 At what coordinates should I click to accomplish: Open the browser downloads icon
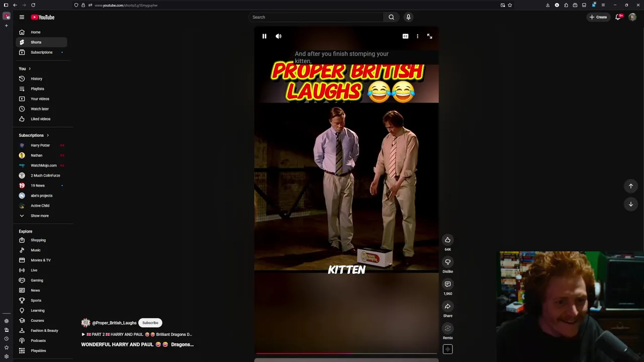pos(547,5)
